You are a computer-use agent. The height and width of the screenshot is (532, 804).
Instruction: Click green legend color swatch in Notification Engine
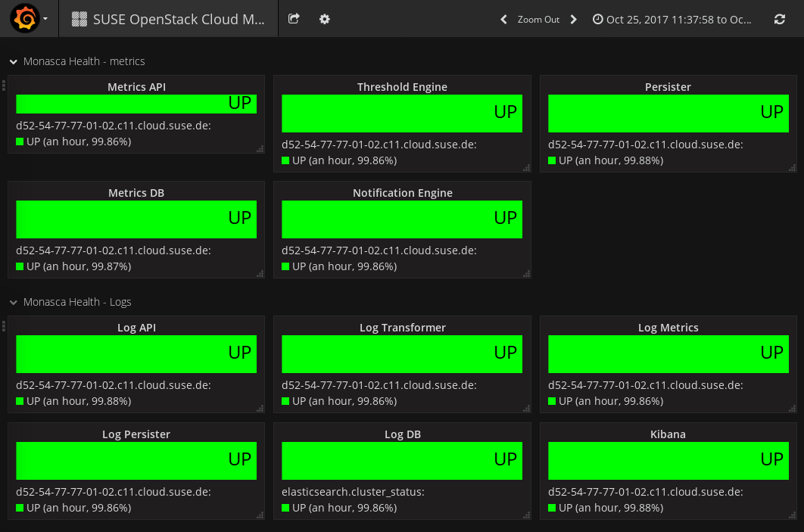pos(285,266)
